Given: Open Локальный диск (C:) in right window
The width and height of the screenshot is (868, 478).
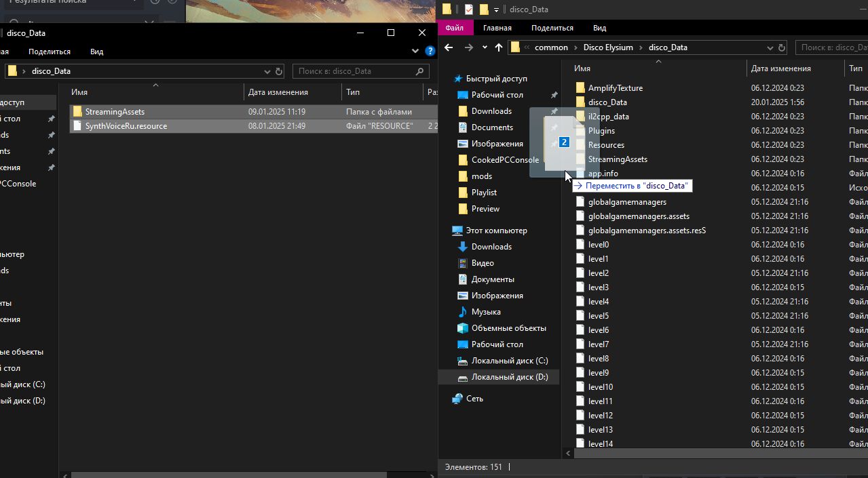Looking at the screenshot, I should pos(510,361).
